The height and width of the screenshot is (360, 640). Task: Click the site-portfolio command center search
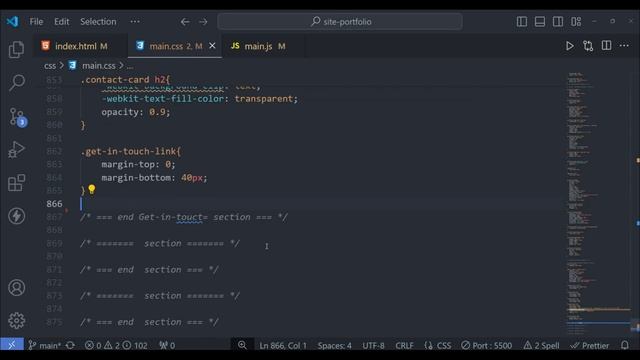click(x=340, y=22)
